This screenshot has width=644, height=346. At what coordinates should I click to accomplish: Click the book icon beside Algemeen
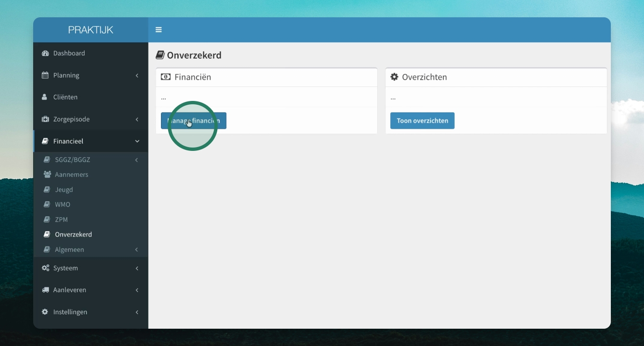pos(47,249)
